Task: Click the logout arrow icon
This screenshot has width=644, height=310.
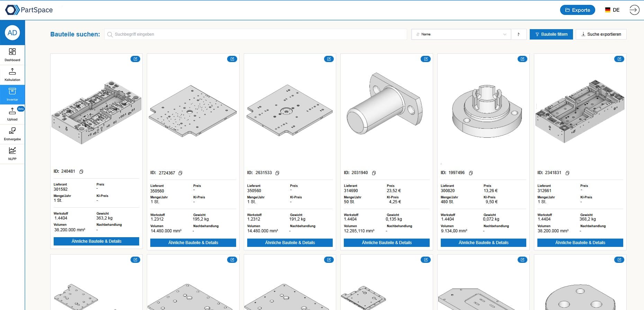Action: tap(634, 10)
